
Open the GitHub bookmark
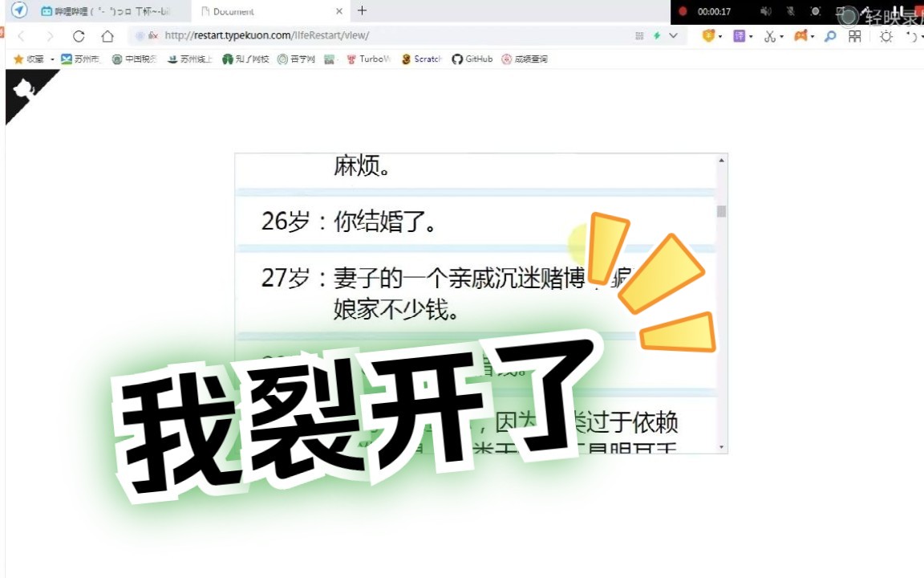[x=472, y=59]
